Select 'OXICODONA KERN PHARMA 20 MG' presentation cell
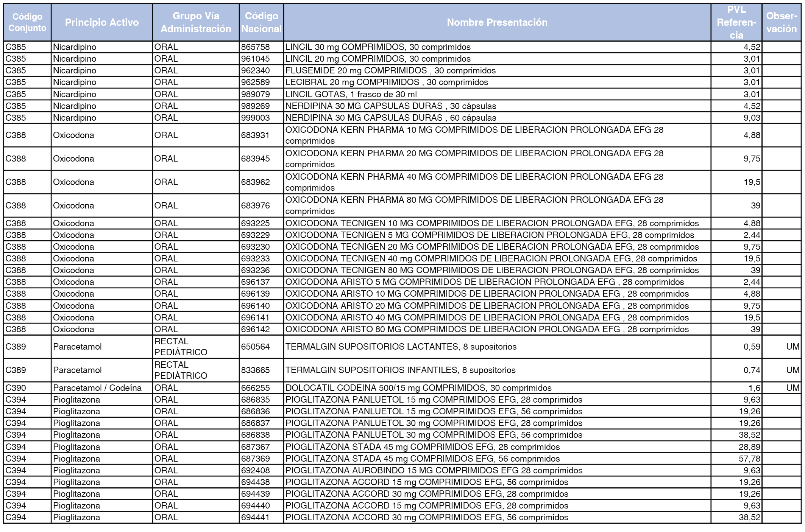This screenshot has width=805, height=532. (x=497, y=159)
